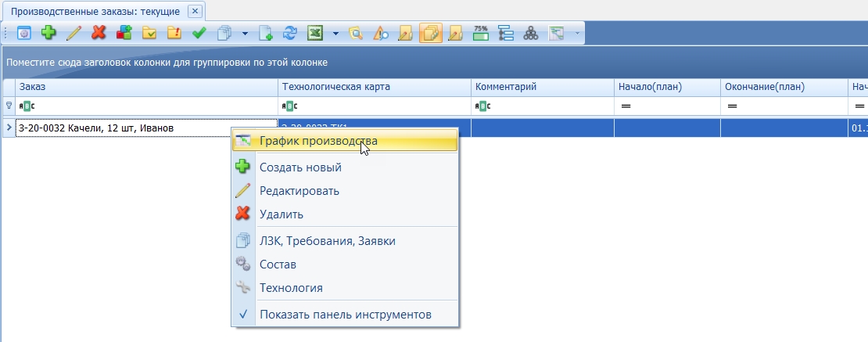Choose 'Редактировать' in context menu
Screen dimensions: 868x342
point(345,191)
